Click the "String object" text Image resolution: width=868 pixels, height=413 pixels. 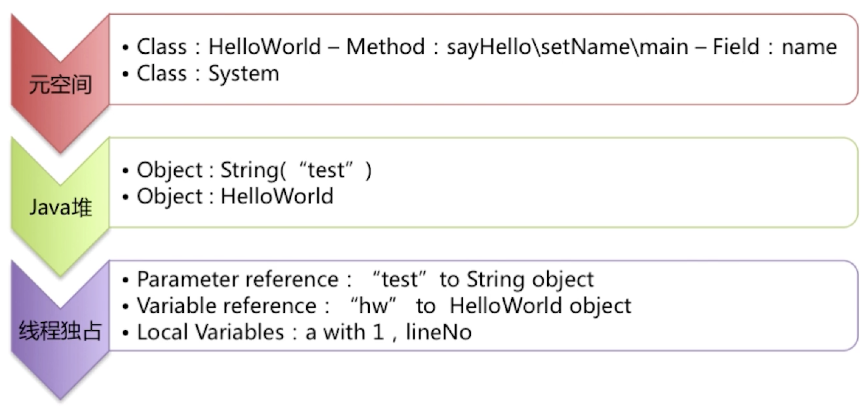click(530, 279)
